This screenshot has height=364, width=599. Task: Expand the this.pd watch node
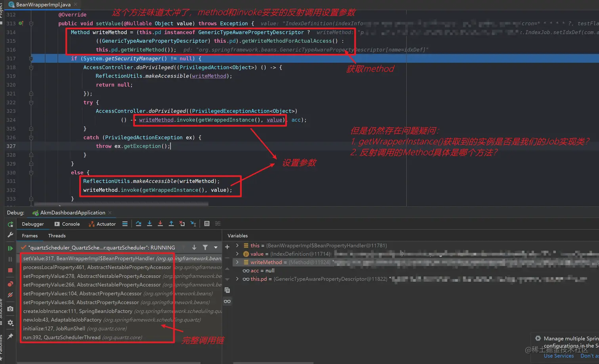click(237, 279)
